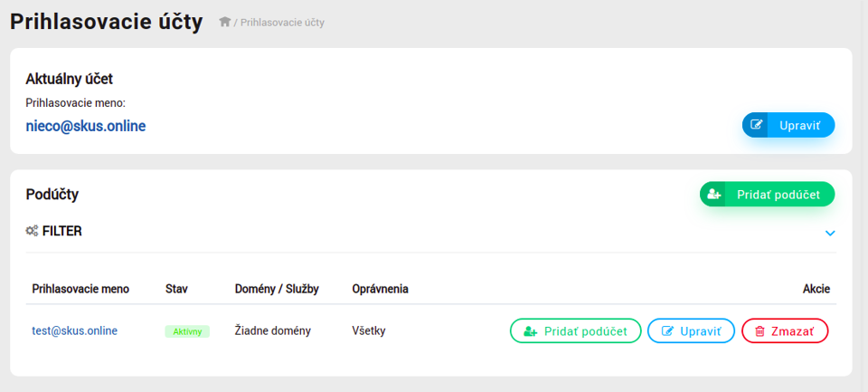Viewport: 868px width, 392px height.
Task: Open nieco@skus.online account link
Action: [x=86, y=127]
